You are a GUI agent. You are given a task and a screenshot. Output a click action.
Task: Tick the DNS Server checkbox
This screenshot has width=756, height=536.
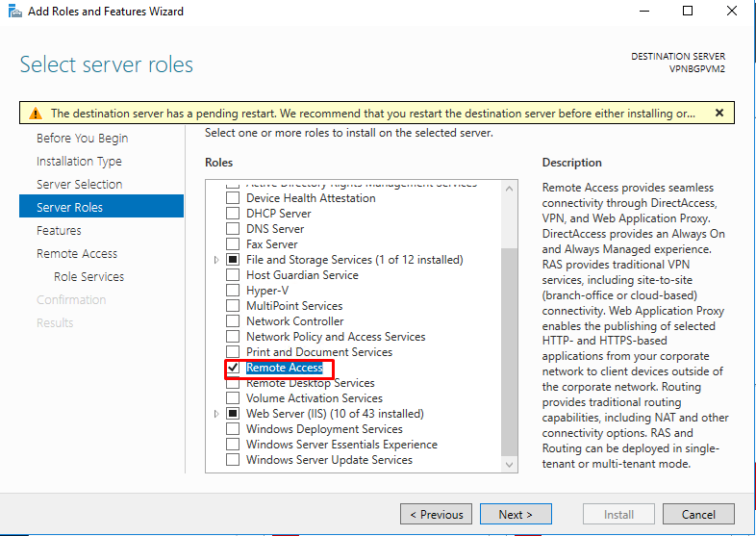[x=232, y=229]
